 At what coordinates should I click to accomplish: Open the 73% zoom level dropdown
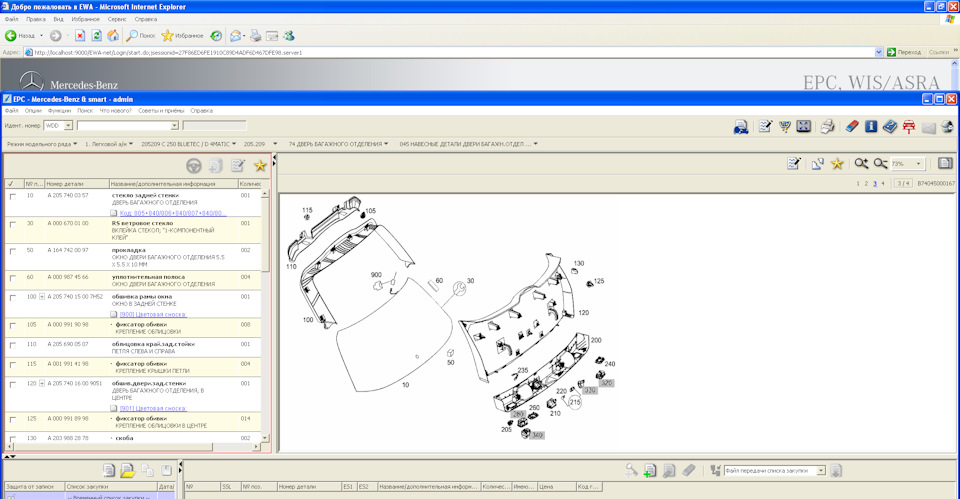918,163
